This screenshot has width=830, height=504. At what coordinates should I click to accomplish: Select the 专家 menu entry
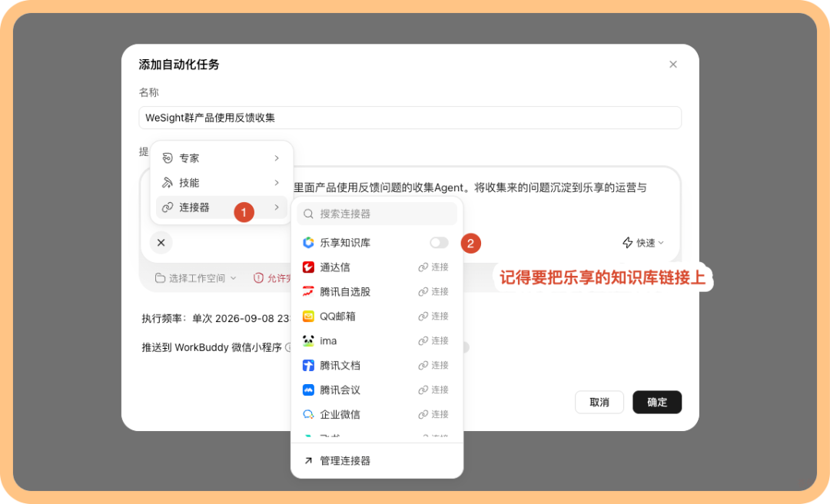point(221,157)
